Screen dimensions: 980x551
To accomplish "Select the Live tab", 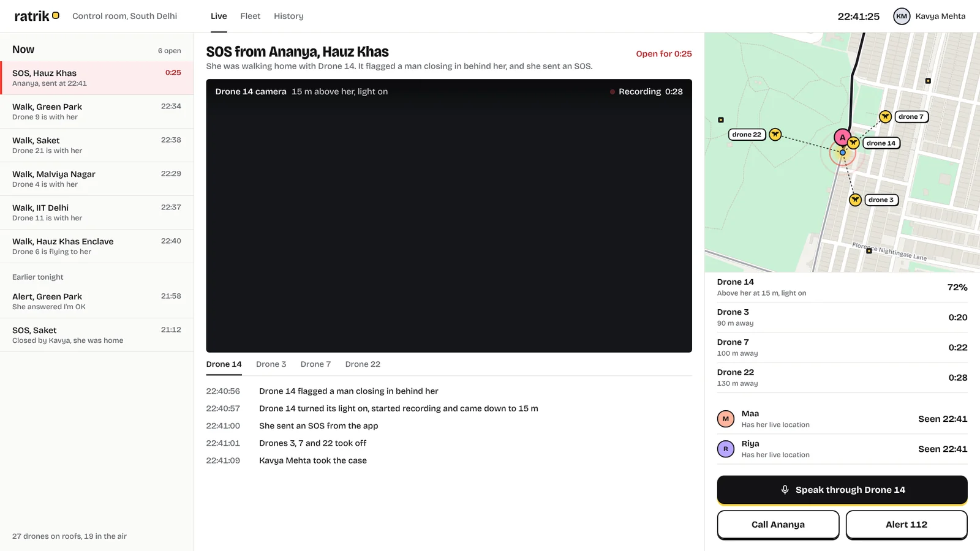I will pos(219,16).
